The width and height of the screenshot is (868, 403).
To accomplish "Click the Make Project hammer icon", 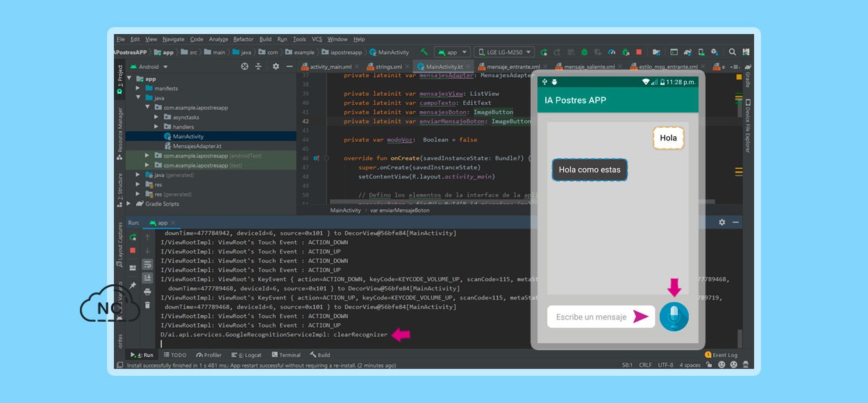I will 424,52.
